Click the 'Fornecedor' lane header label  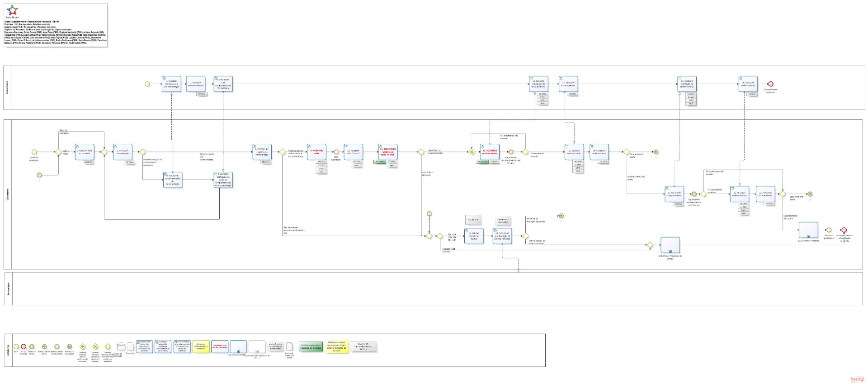[x=9, y=289]
